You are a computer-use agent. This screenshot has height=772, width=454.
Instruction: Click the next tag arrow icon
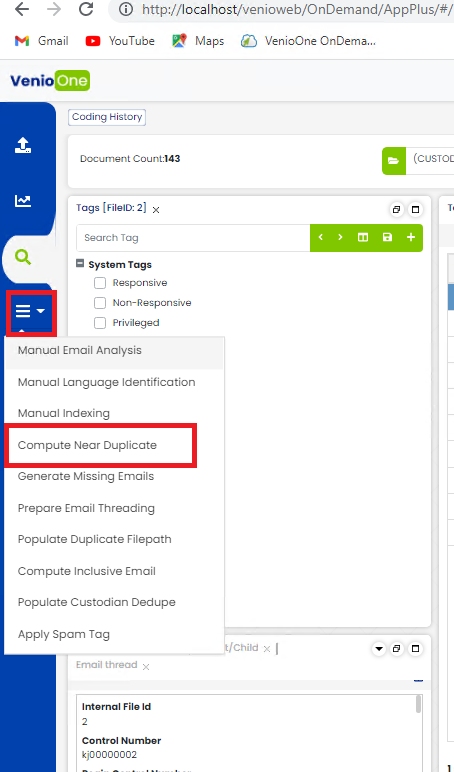click(x=340, y=237)
